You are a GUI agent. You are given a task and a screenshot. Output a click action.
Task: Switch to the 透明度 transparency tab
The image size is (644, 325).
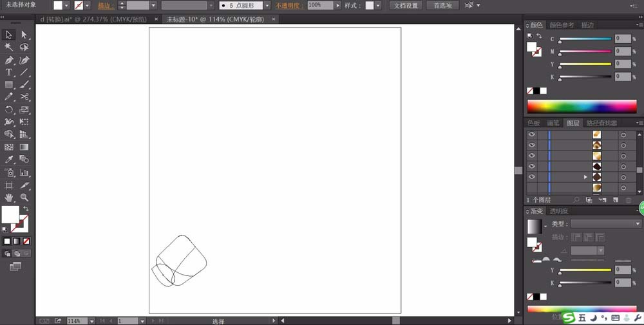tap(560, 211)
